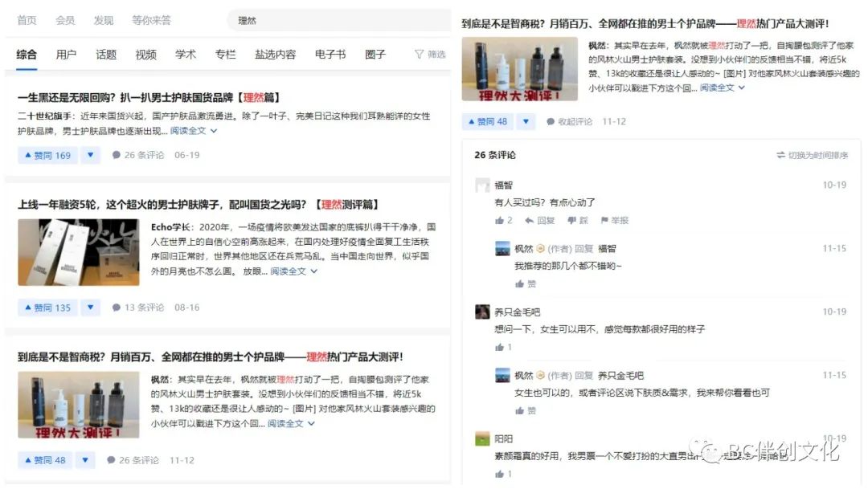Open article 一生黑还是无限回购 title
The width and height of the screenshot is (868, 489).
click(149, 97)
